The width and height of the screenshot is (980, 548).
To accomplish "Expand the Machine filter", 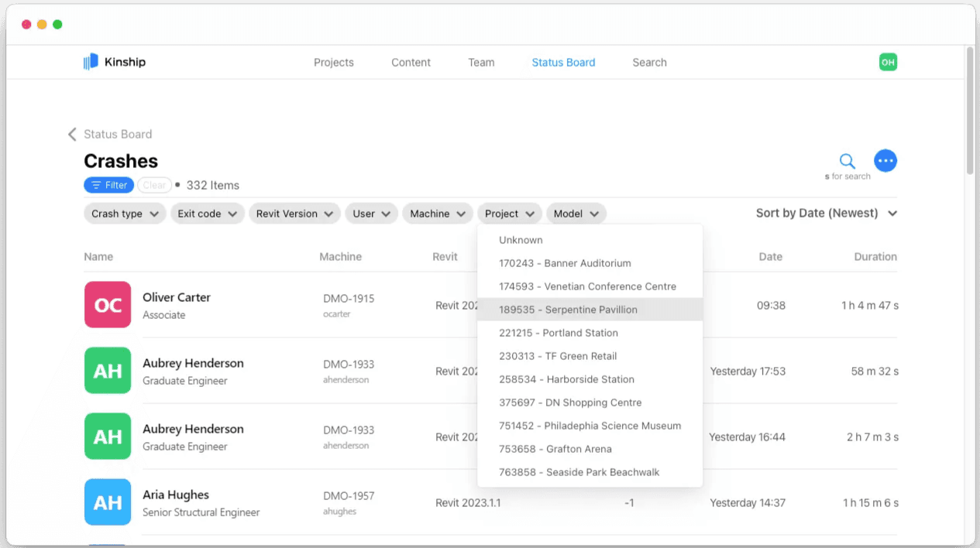I will coord(438,214).
